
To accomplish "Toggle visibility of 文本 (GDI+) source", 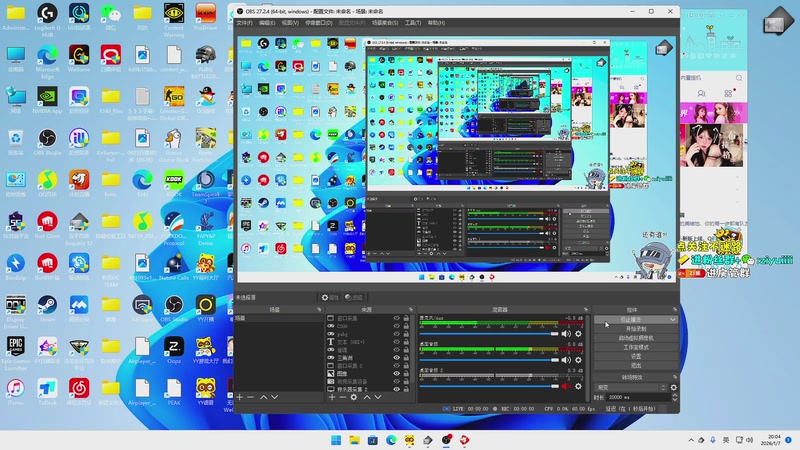I will tap(396, 342).
